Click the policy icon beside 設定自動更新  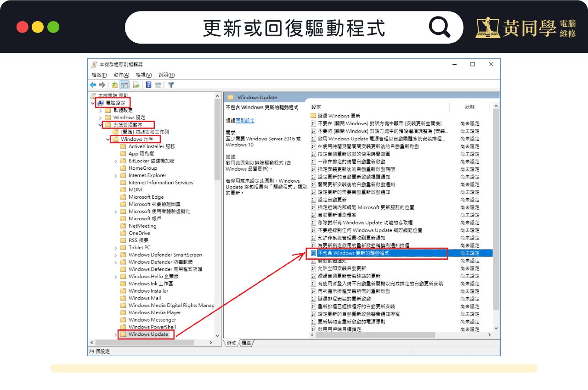[314, 200]
